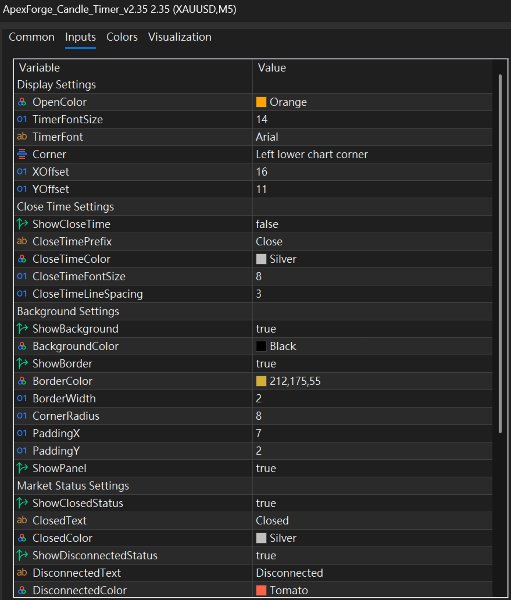Select the Display Settings group row
The height and width of the screenshot is (600, 511).
[x=253, y=85]
